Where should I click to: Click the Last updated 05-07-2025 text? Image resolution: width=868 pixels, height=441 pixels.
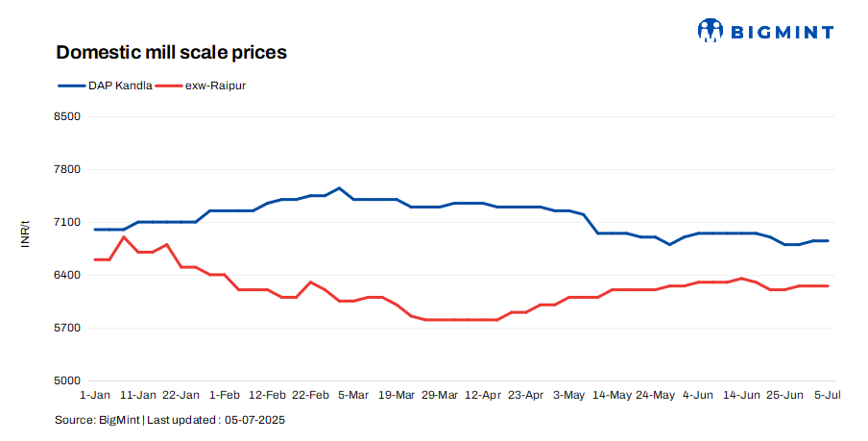[x=216, y=420]
